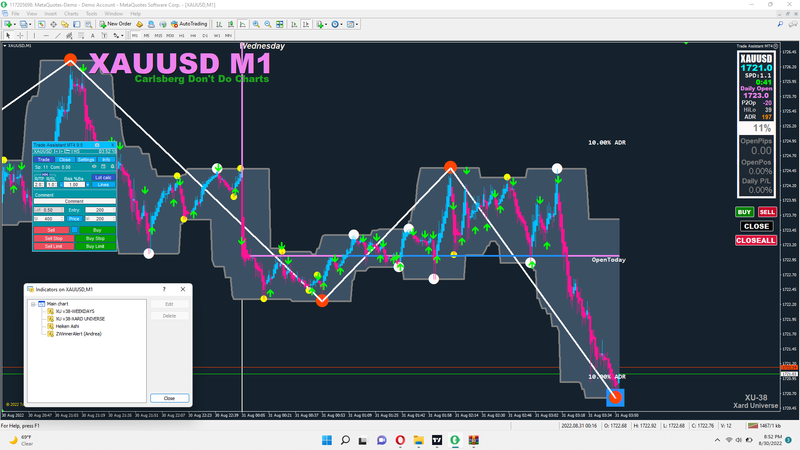The width and height of the screenshot is (800, 450).
Task: Open Windows Start menu on the taskbar
Action: (327, 440)
